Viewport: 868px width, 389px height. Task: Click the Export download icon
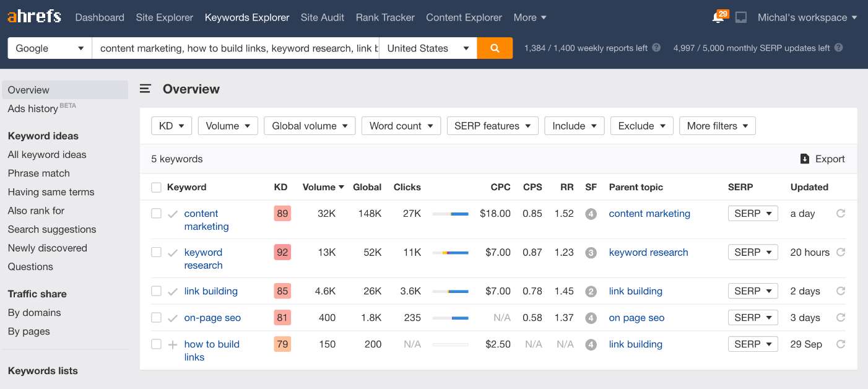[x=805, y=159]
